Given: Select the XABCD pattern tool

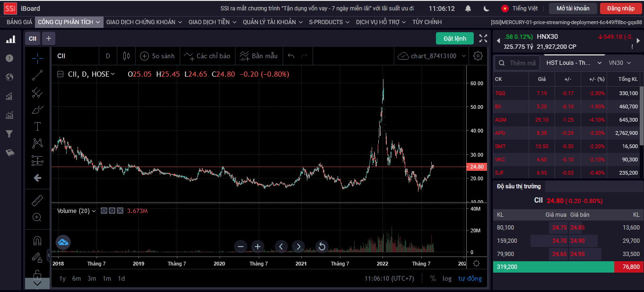Looking at the screenshot, I should pyautogui.click(x=37, y=143).
